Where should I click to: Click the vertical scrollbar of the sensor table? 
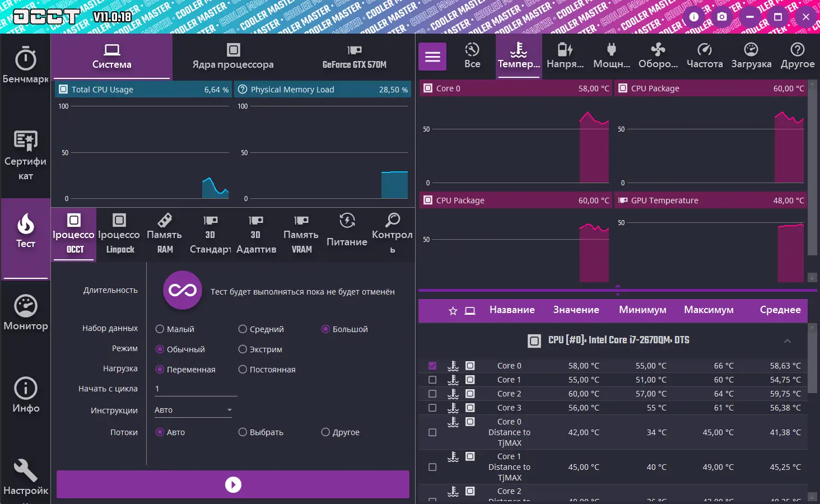[x=812, y=362]
